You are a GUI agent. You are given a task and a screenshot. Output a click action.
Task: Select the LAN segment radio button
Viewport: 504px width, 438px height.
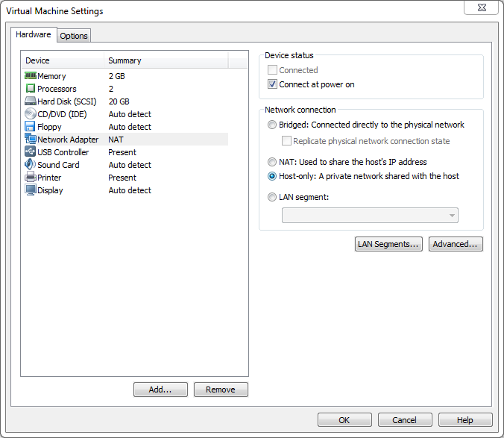click(x=272, y=197)
